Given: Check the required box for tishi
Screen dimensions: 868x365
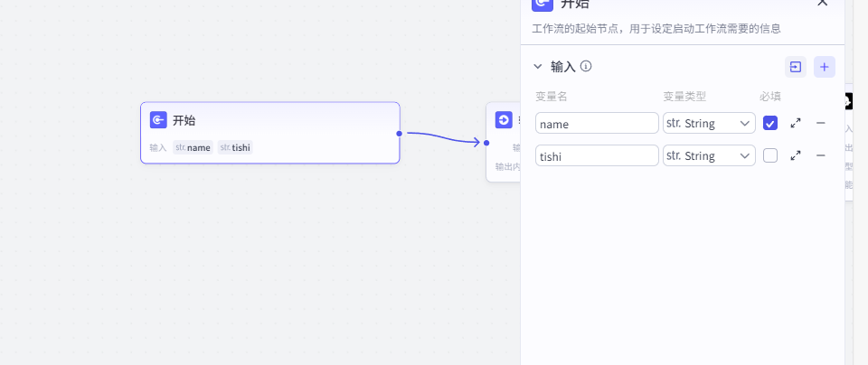Looking at the screenshot, I should (770, 155).
